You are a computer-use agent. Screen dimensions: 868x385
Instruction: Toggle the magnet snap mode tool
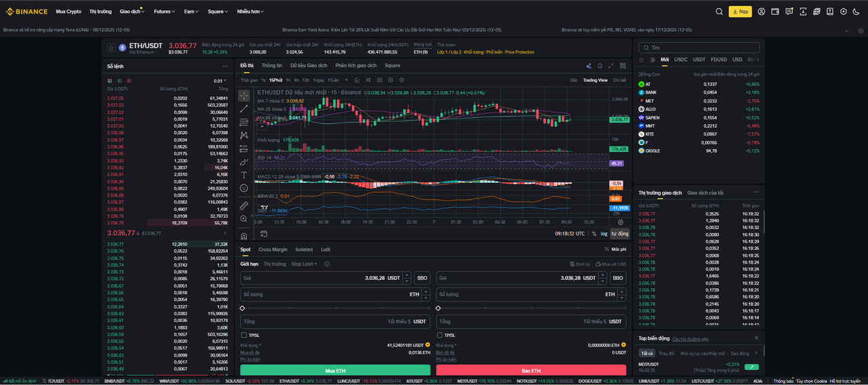tap(244, 236)
